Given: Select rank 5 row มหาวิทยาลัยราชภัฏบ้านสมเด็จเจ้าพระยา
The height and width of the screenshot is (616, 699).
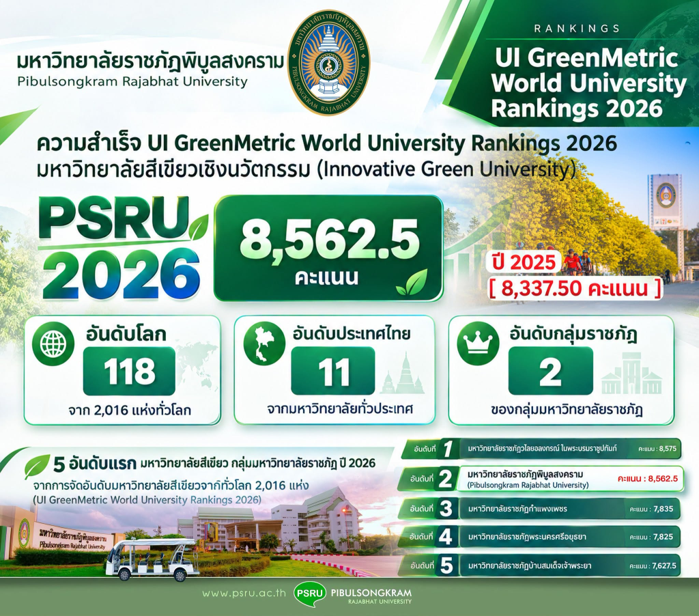Looking at the screenshot, I should [541, 566].
